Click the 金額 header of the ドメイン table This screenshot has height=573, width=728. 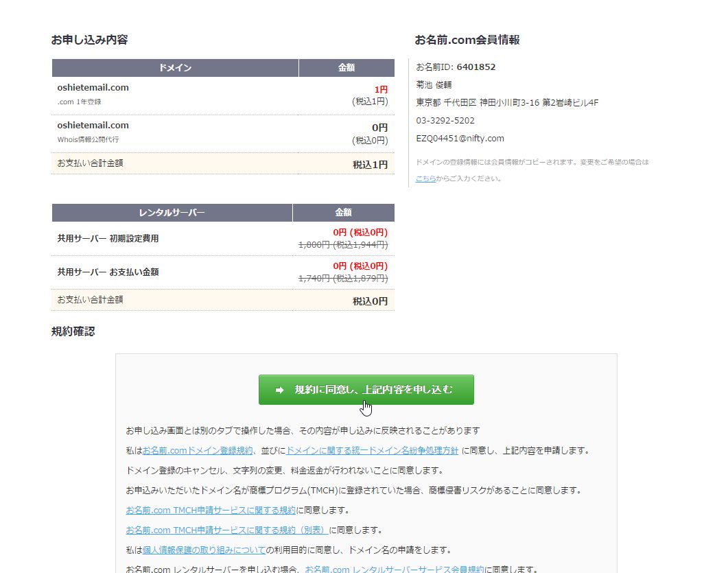pos(347,68)
